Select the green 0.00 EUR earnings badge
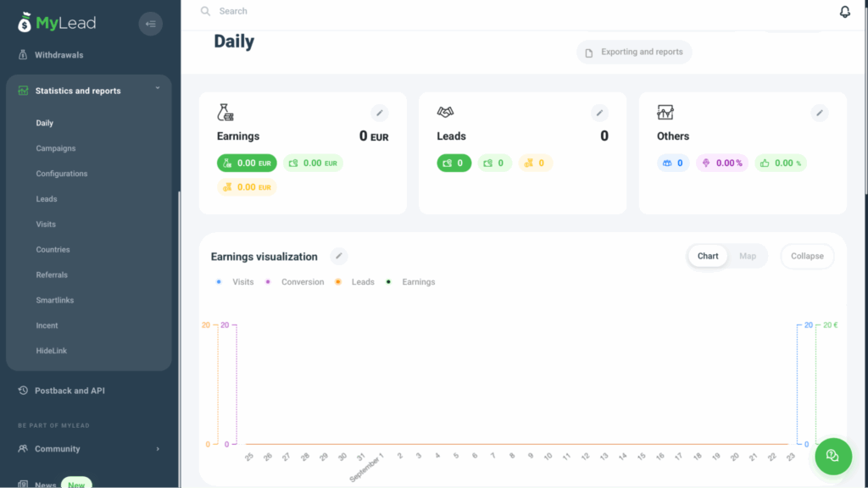Screen dimensions: 868x488 coord(247,164)
